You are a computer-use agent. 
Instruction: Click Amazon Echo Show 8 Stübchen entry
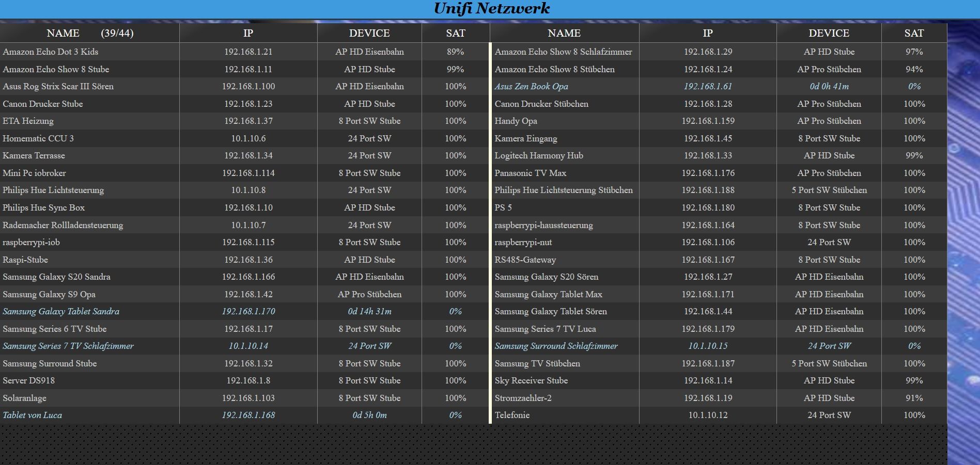point(554,69)
